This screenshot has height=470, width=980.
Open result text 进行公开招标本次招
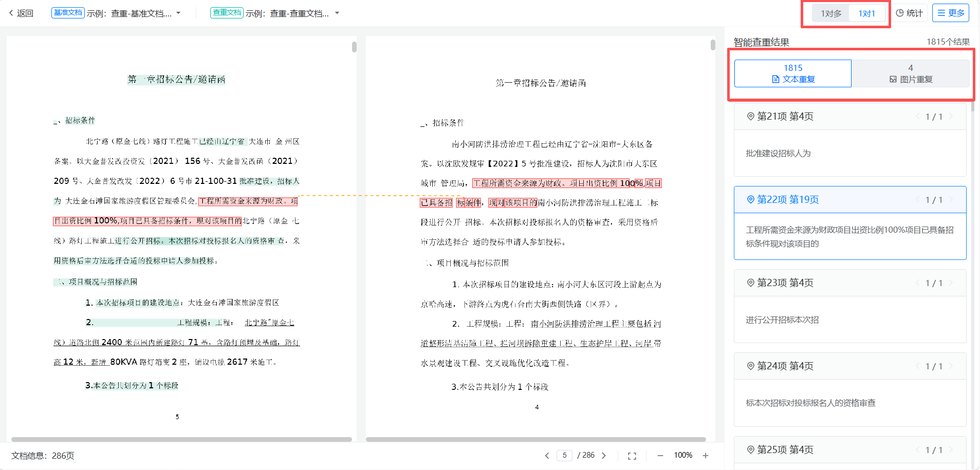[x=782, y=320]
